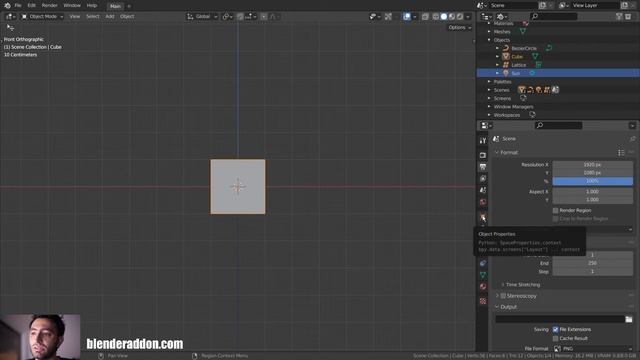Screen dimensions: 640x360
Task: Open the Object Mode dropdown
Action: pos(42,16)
